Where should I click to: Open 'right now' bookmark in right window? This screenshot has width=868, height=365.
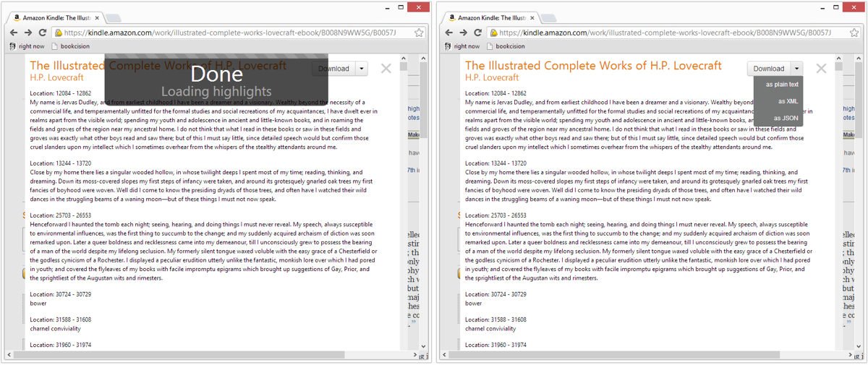pos(461,46)
